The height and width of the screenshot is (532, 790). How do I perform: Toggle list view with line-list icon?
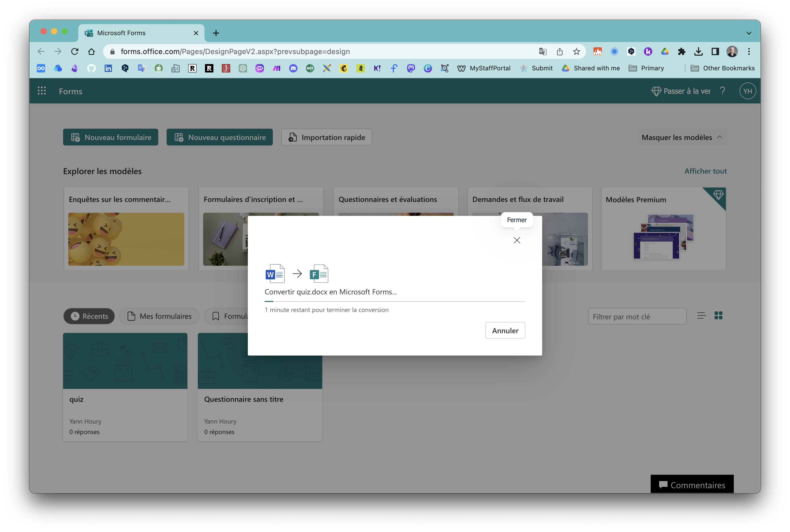tap(701, 315)
